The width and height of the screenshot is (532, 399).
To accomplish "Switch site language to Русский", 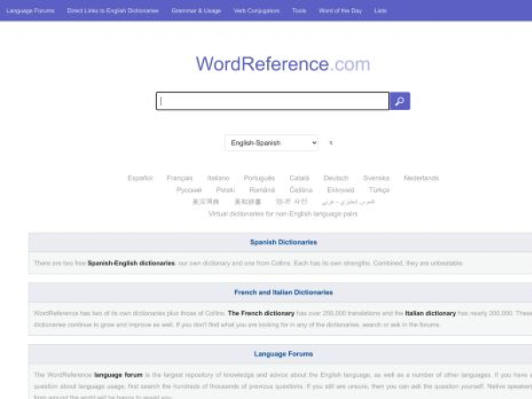I will pyautogui.click(x=189, y=190).
